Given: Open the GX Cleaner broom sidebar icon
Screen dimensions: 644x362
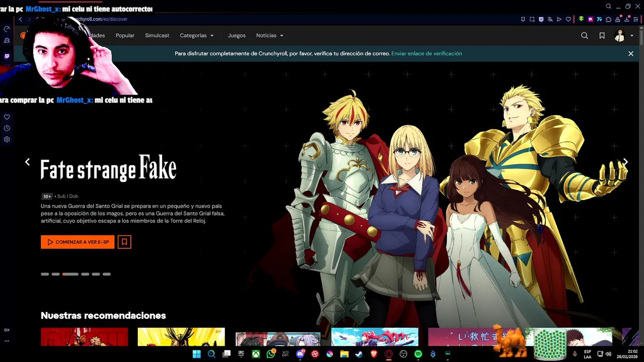Looking at the screenshot, I should click(x=7, y=40).
